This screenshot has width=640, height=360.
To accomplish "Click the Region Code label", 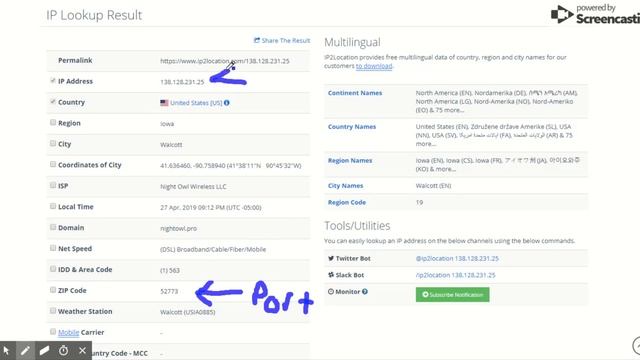I will [x=347, y=202].
